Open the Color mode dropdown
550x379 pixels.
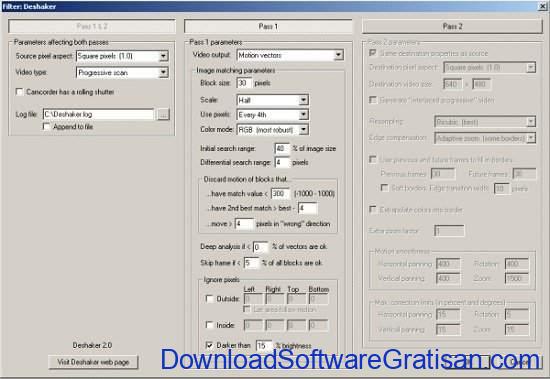[x=273, y=130]
